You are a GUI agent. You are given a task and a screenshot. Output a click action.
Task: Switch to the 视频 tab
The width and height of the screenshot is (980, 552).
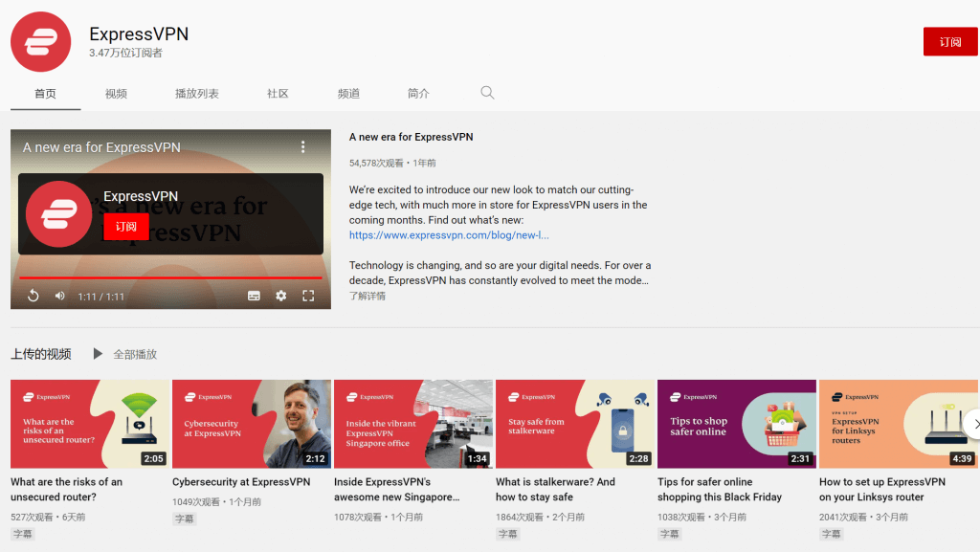coord(116,94)
